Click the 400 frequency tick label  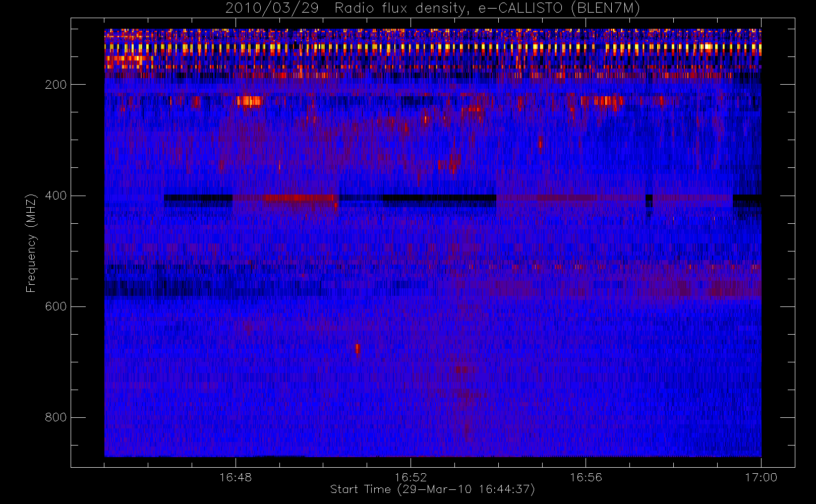(x=56, y=196)
